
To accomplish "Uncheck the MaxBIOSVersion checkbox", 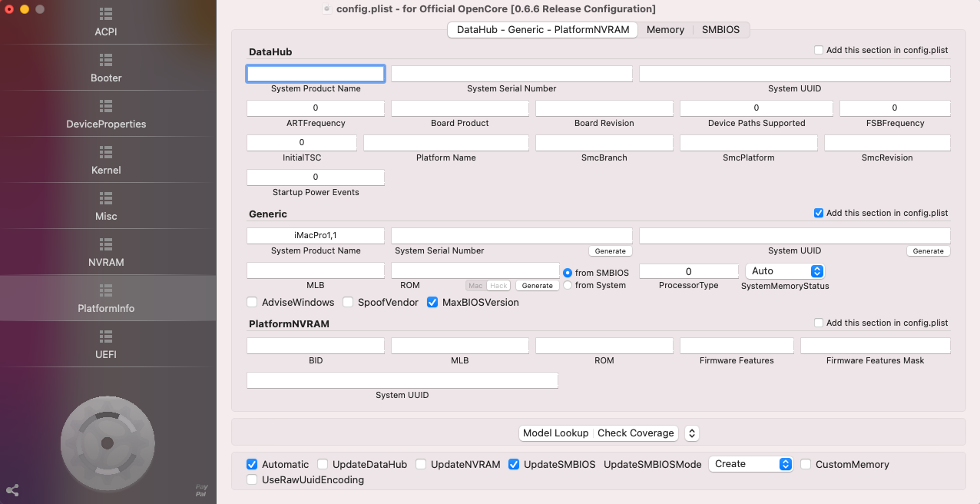I will tap(432, 302).
